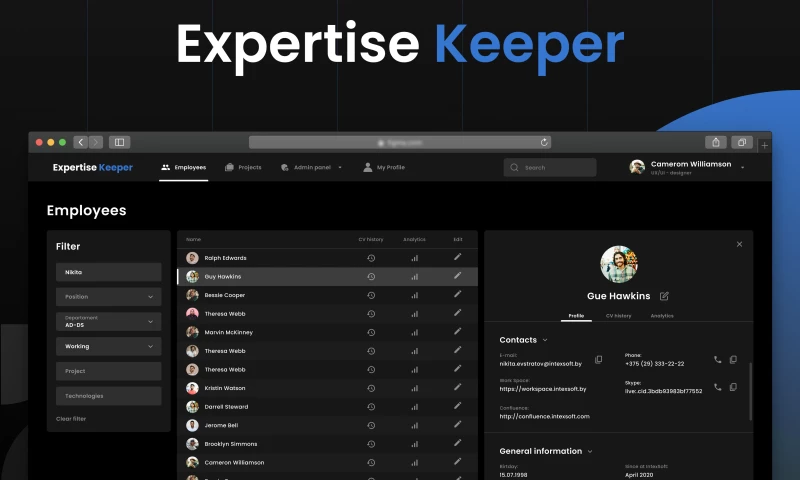The height and width of the screenshot is (480, 800).
Task: Select the Darrell Steward row
Action: (x=327, y=407)
